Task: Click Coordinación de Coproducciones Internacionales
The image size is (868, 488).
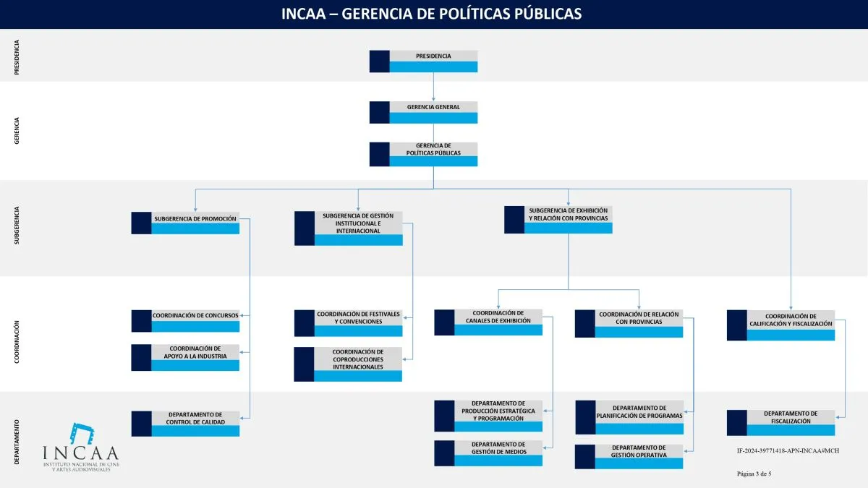Action: click(x=349, y=364)
